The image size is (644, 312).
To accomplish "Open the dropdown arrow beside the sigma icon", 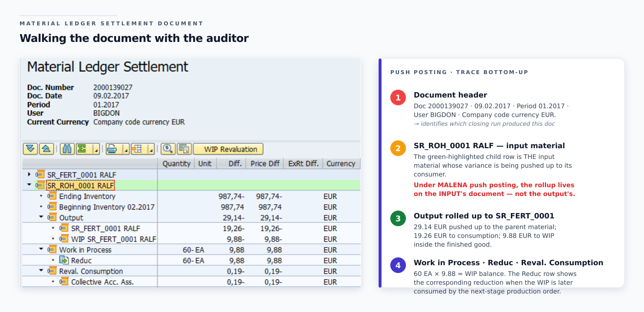I will click(x=96, y=149).
